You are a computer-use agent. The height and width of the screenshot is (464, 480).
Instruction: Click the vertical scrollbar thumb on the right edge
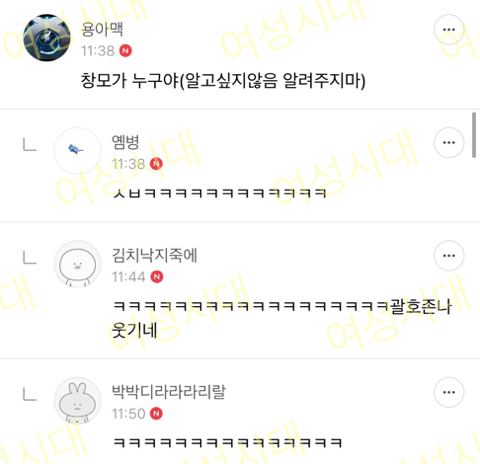(x=474, y=135)
